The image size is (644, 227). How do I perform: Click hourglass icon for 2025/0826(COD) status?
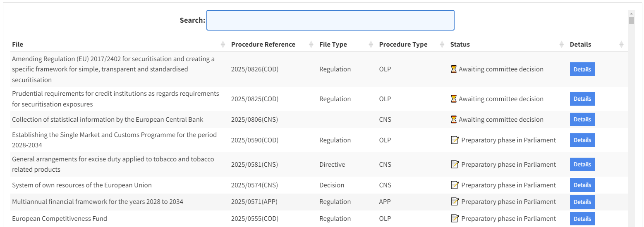(454, 69)
